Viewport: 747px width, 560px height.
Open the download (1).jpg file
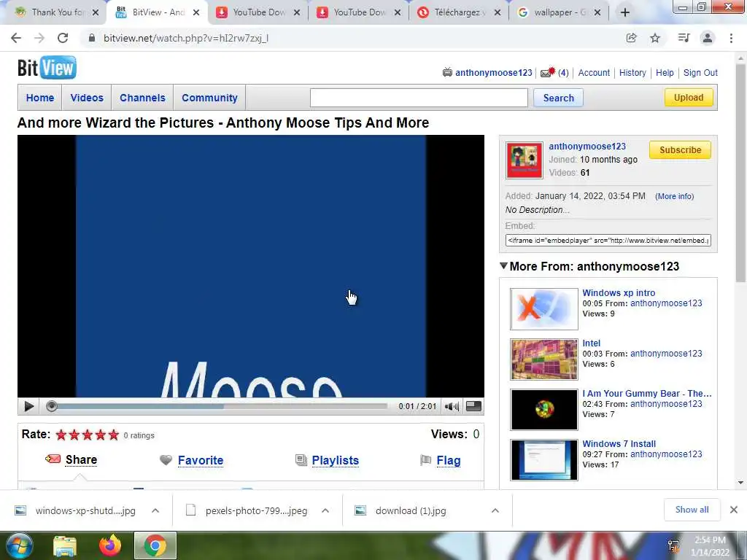point(411,510)
